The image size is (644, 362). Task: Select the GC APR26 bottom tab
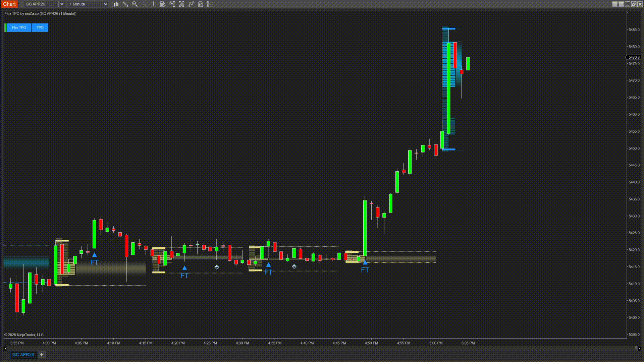[x=23, y=355]
